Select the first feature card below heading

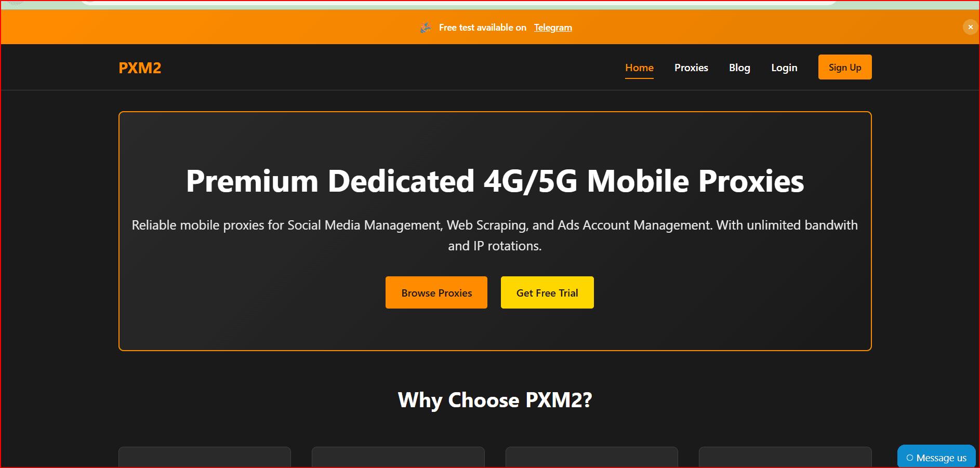[x=205, y=457]
